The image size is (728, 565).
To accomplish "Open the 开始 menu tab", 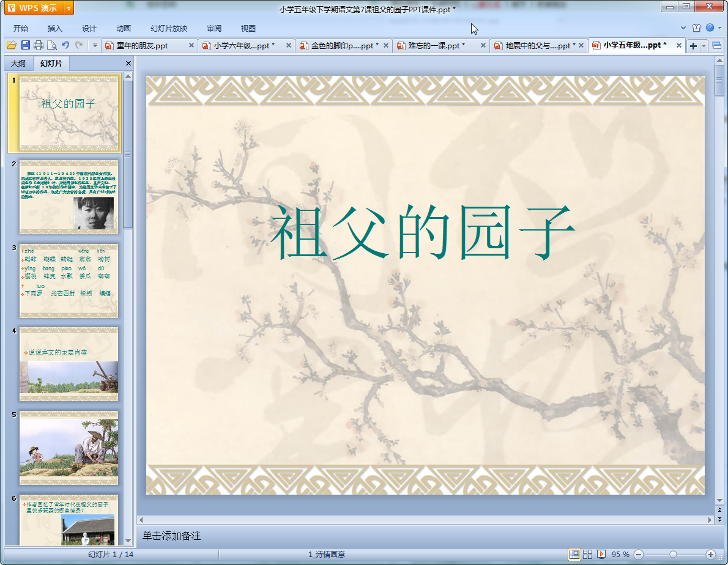I will tap(20, 28).
